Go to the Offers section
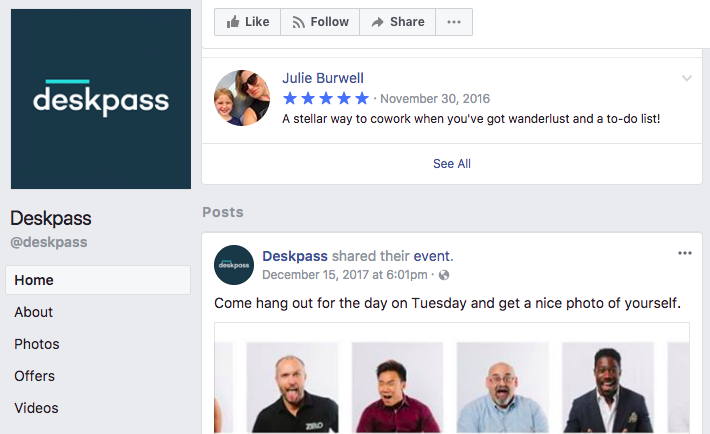 click(x=34, y=376)
